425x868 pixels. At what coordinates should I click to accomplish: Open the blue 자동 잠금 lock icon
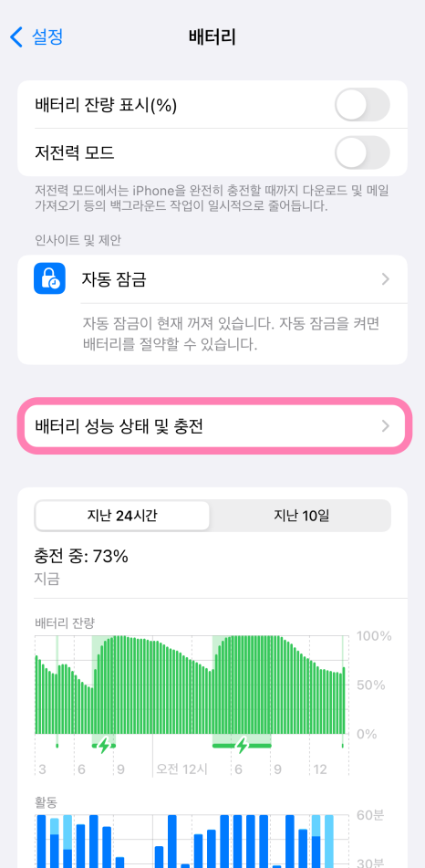[49, 278]
